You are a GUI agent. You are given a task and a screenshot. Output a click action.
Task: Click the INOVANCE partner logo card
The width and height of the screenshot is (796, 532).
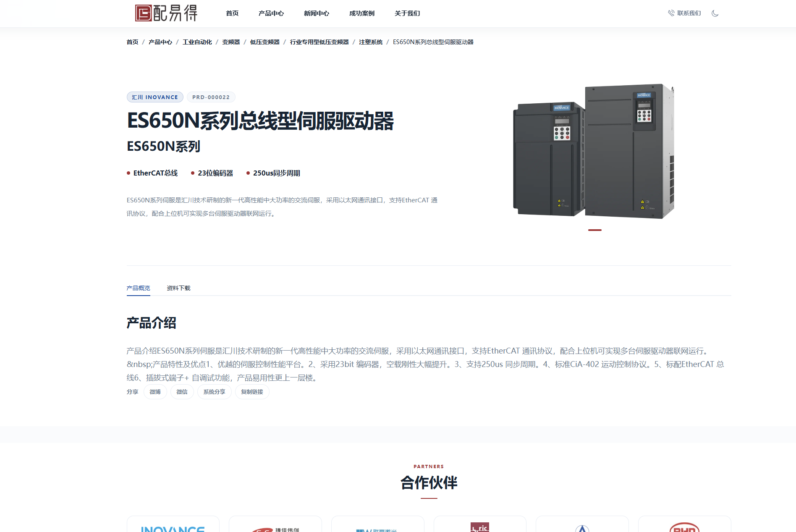coord(173,525)
